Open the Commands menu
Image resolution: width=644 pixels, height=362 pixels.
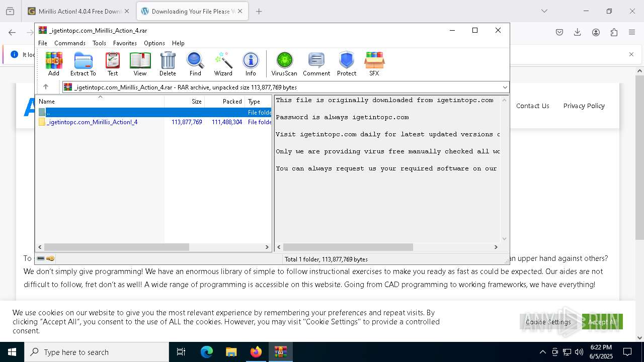(x=70, y=43)
